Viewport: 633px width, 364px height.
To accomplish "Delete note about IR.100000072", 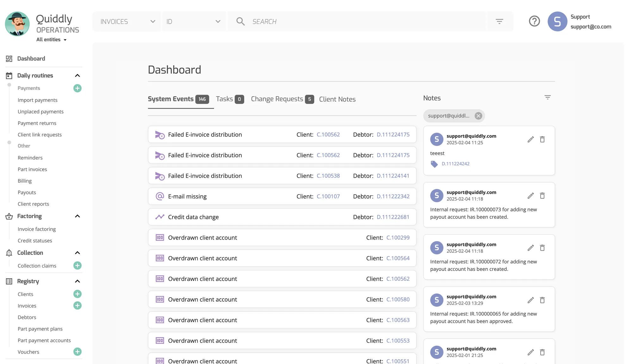I will coord(542,248).
